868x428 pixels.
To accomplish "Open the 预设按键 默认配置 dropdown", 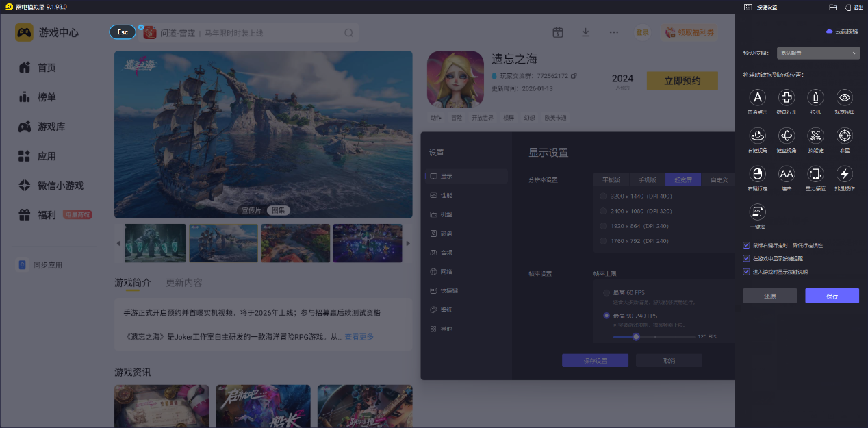I will [818, 53].
